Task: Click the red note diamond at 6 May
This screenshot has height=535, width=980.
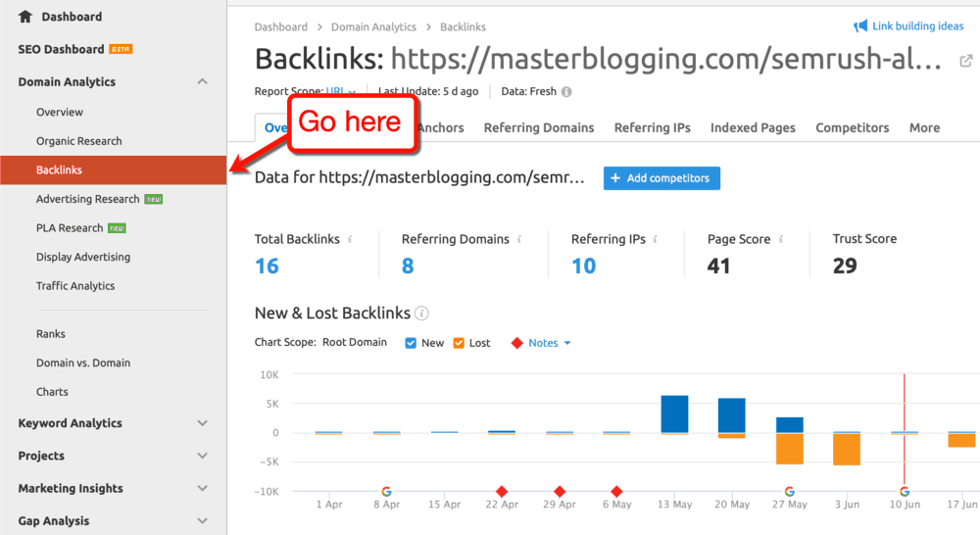Action: click(x=616, y=492)
